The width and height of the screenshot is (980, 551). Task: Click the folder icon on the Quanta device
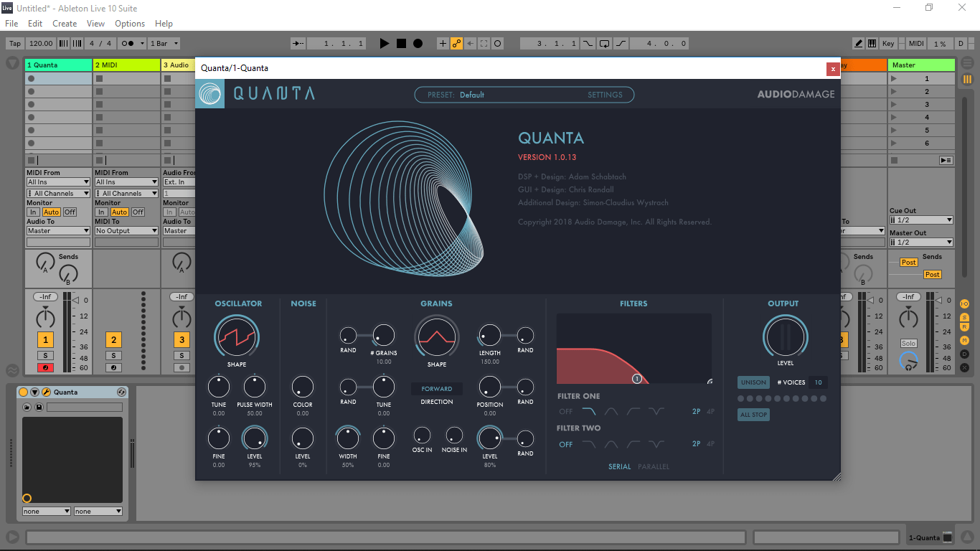[27, 407]
